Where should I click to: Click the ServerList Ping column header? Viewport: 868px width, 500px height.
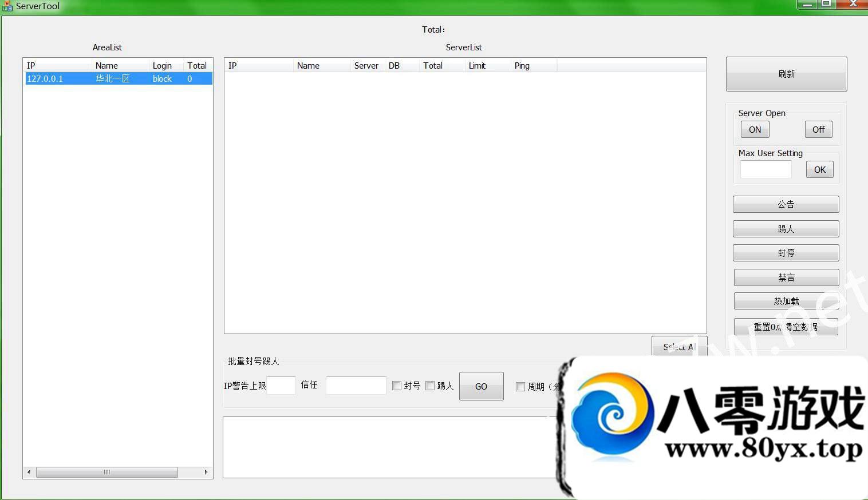[x=534, y=65]
